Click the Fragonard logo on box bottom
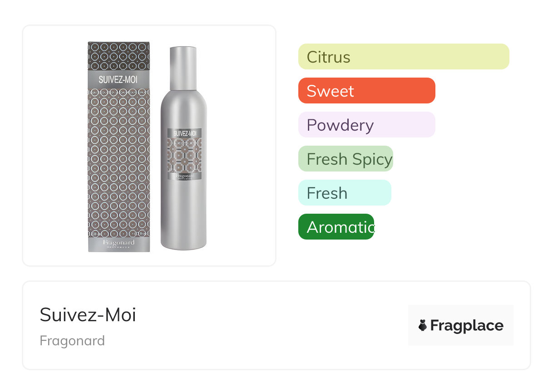553x392 pixels. [x=119, y=243]
